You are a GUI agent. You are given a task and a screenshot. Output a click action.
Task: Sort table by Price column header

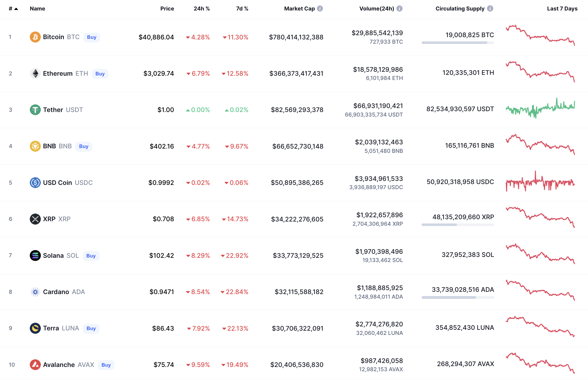(x=167, y=9)
